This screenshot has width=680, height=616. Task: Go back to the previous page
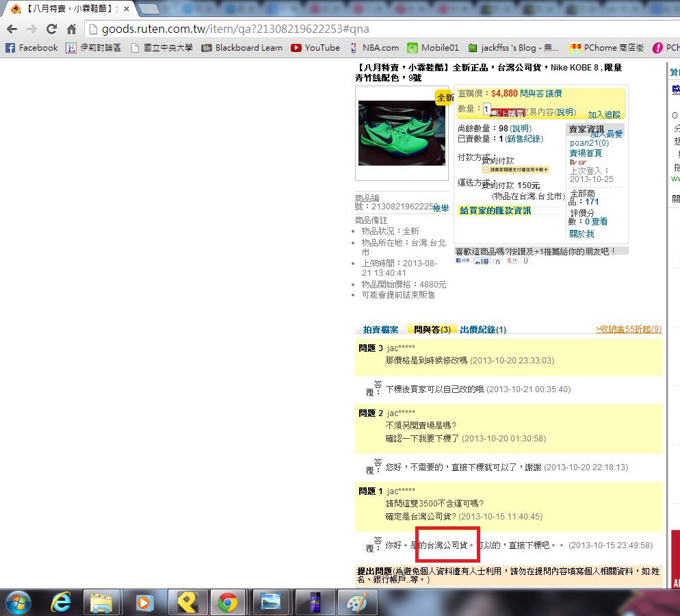click(x=12, y=29)
